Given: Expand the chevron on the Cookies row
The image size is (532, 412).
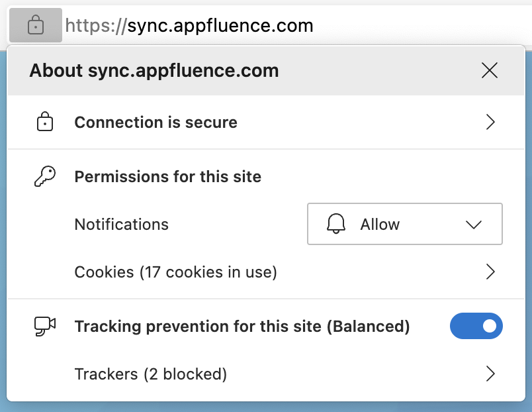Looking at the screenshot, I should (x=490, y=272).
